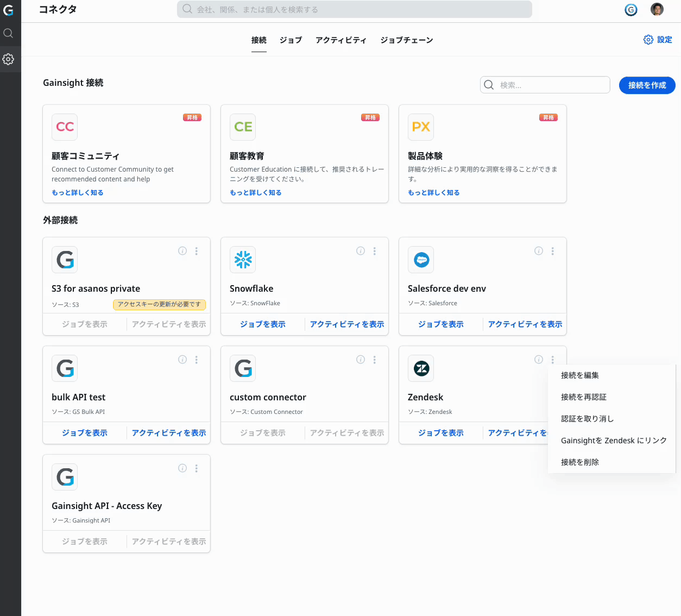Click the ソース: GS Bulk API source label
The width and height of the screenshot is (681, 616).
(x=78, y=412)
